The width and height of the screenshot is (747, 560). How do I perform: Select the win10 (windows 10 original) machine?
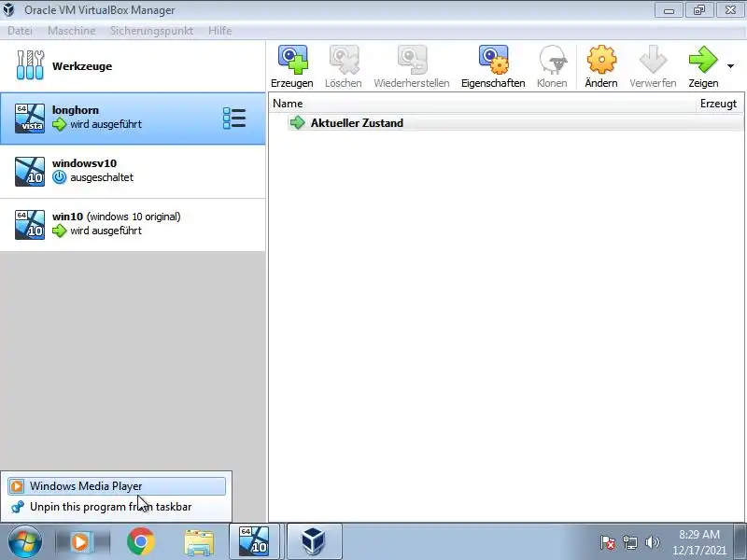[x=133, y=225]
